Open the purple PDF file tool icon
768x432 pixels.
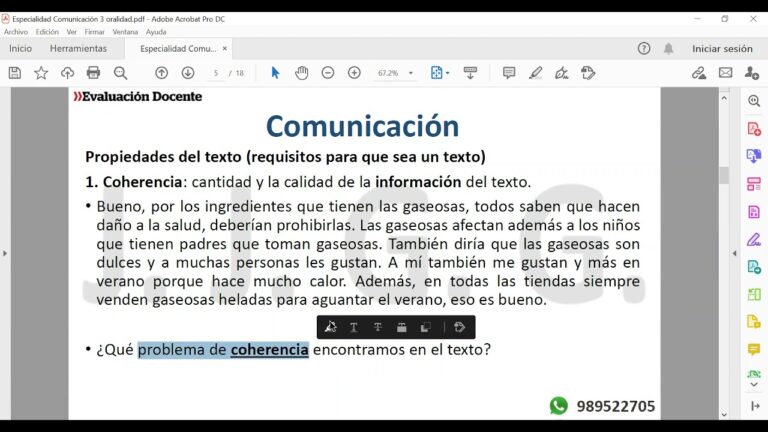[x=754, y=212]
